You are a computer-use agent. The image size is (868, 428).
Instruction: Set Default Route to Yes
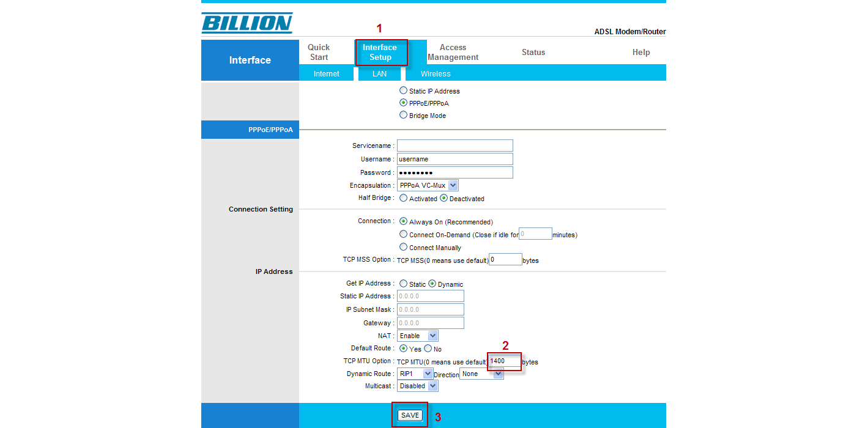pyautogui.click(x=403, y=349)
